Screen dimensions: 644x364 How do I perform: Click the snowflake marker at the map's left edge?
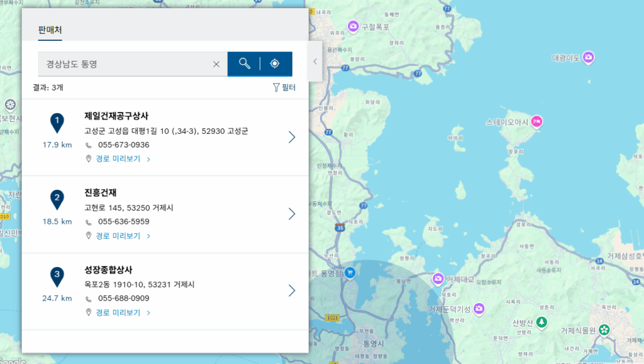point(10,104)
